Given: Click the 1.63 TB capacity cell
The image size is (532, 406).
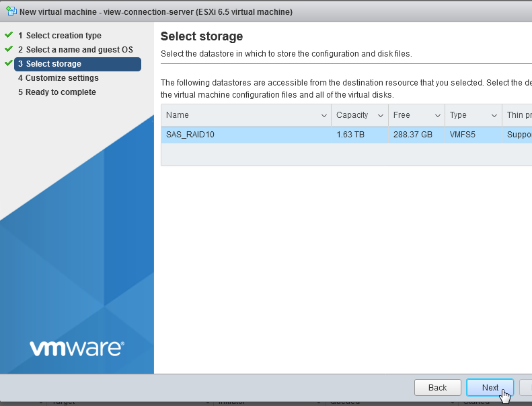Looking at the screenshot, I should (x=360, y=135).
